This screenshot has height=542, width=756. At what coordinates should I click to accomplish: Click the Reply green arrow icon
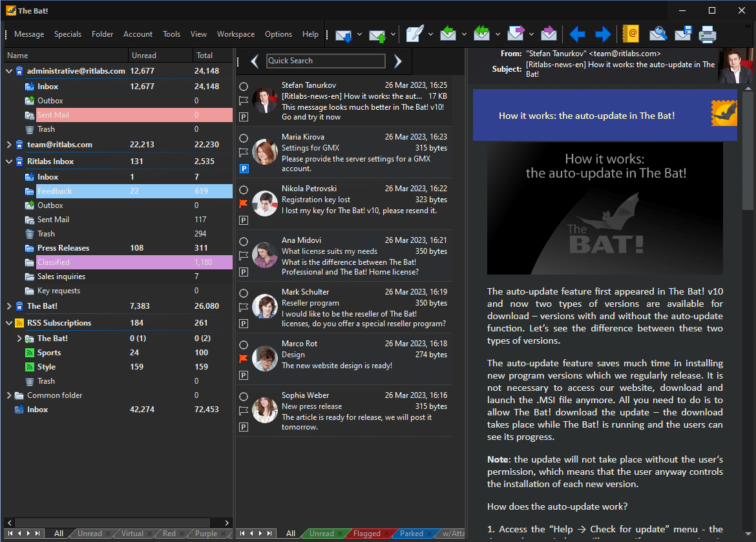point(447,34)
